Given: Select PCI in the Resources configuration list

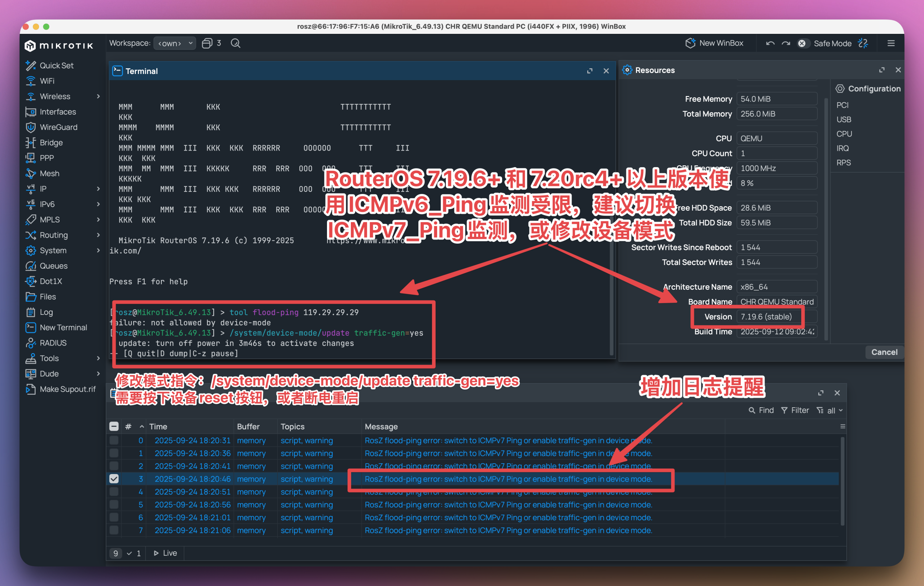Looking at the screenshot, I should (x=842, y=105).
